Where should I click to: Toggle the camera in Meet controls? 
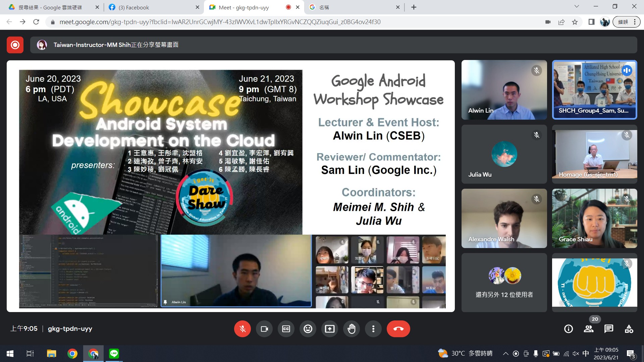coord(264,329)
